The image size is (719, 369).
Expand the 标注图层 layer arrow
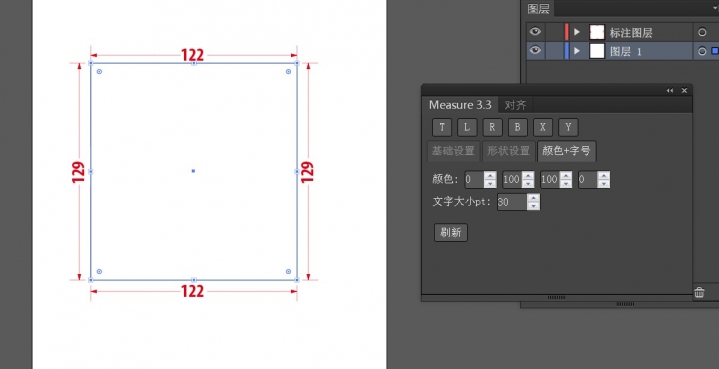coord(577,32)
